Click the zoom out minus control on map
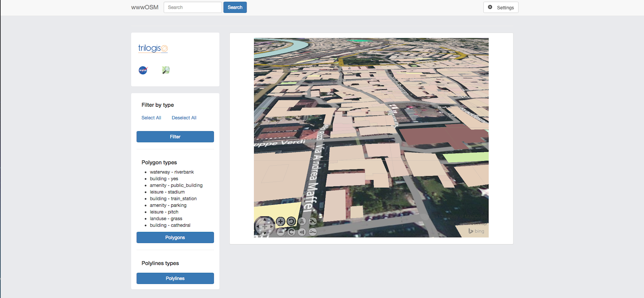 click(x=281, y=232)
